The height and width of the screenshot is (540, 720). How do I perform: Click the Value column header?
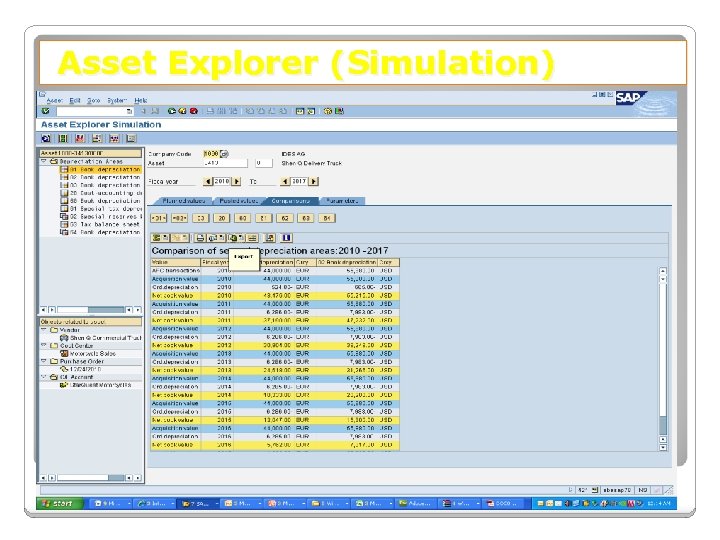tap(176, 262)
